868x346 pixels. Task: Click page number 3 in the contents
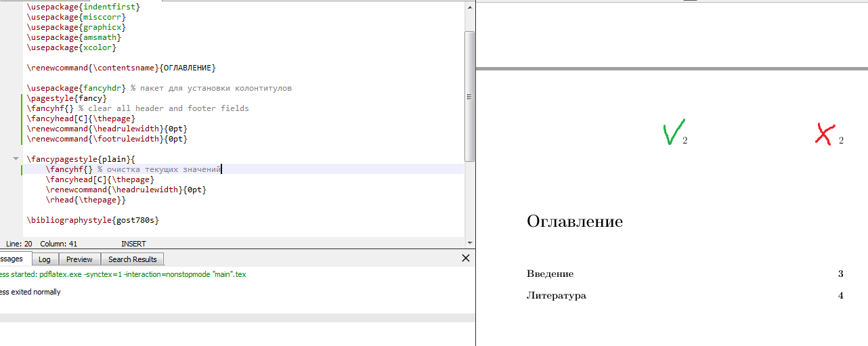841,274
